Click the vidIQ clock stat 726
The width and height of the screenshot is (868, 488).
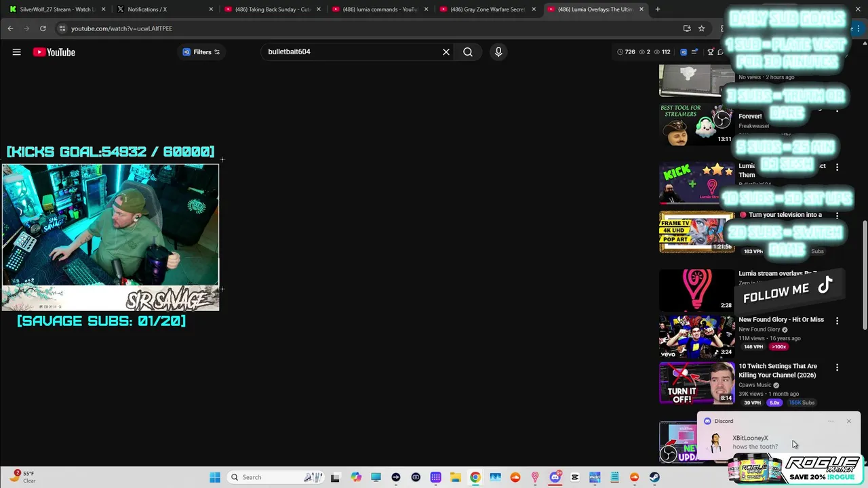[x=626, y=52]
